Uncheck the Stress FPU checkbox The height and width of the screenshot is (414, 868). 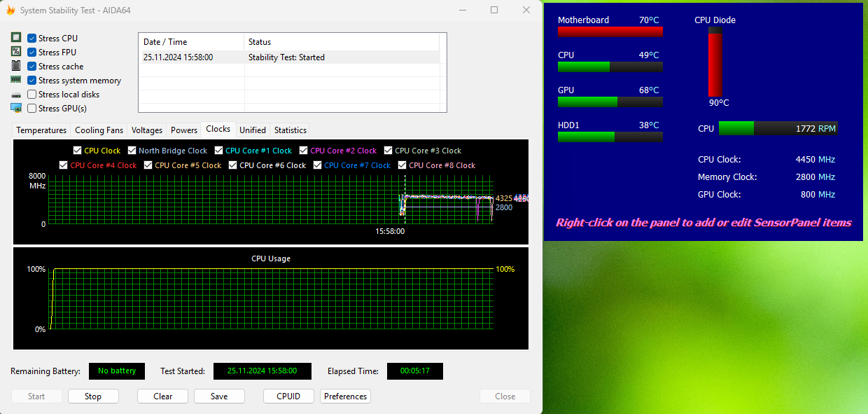pyautogui.click(x=32, y=53)
